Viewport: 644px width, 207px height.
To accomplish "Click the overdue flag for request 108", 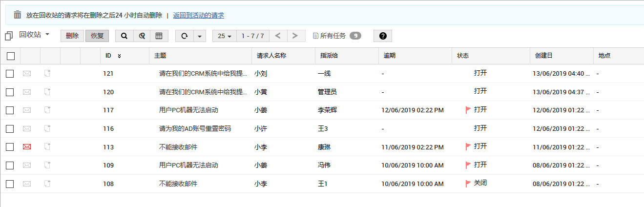I will [x=468, y=184].
